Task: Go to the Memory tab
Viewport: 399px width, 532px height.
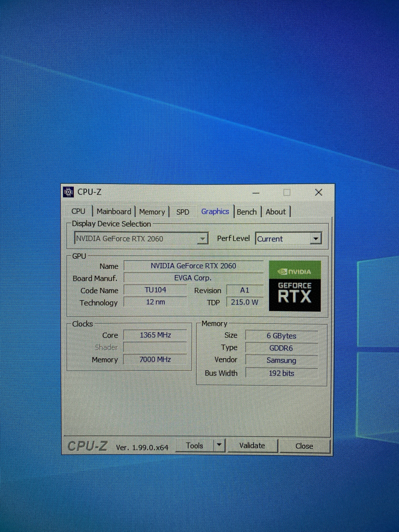Action: point(152,212)
